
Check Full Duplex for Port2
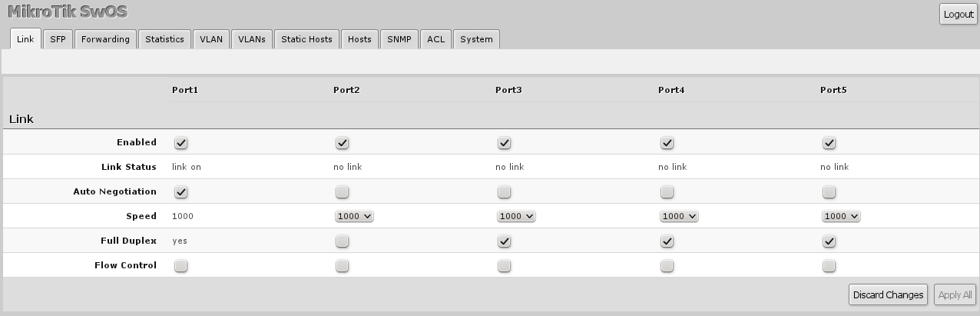tap(343, 241)
